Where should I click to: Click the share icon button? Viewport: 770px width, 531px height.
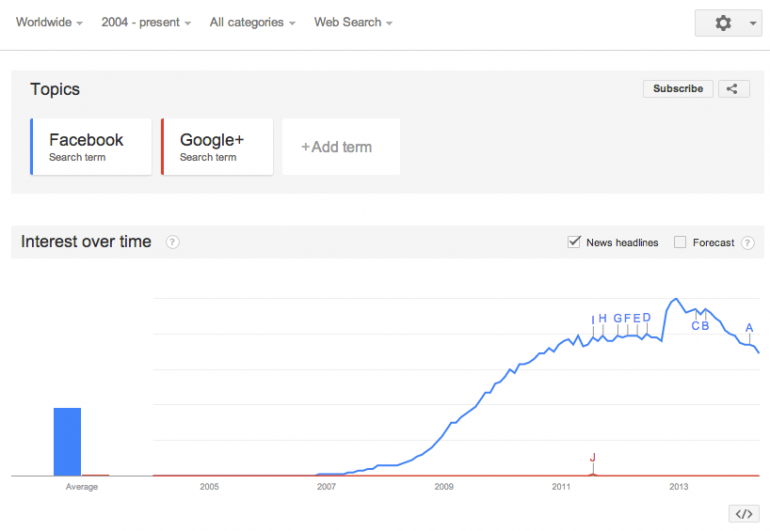733,89
